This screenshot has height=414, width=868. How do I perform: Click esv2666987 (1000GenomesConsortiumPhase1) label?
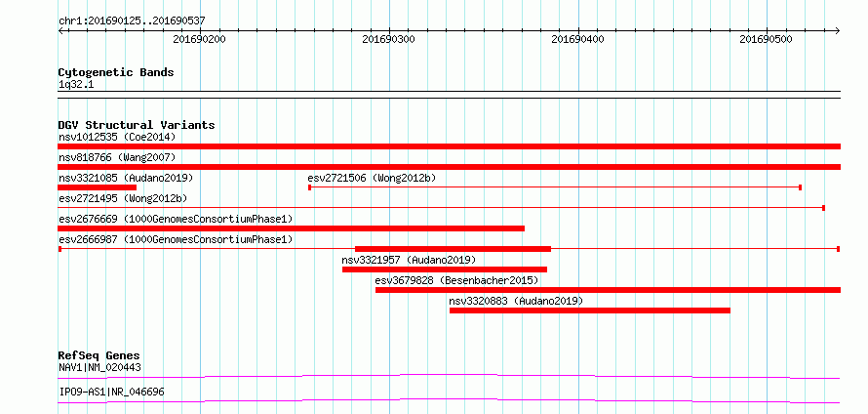(x=176, y=239)
